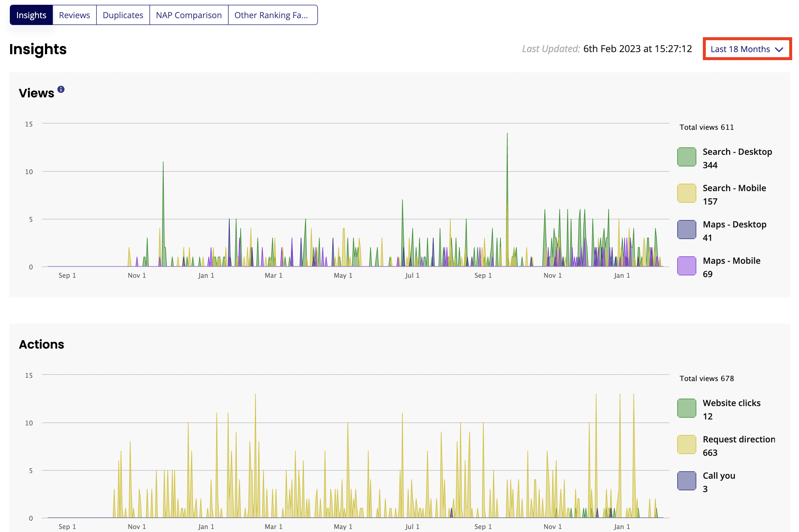799x532 pixels.
Task: Click the chevron arrow in date range dropdown
Action: (779, 49)
